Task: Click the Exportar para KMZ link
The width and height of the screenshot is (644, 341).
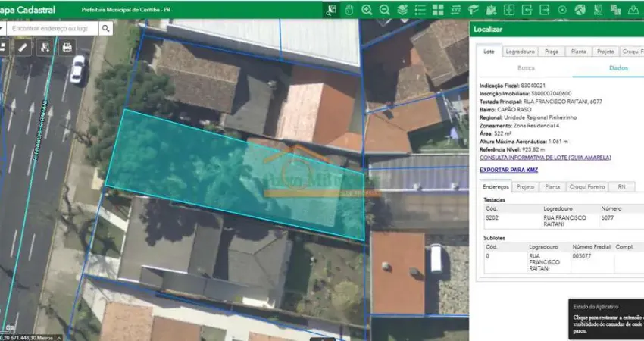Action: click(508, 170)
